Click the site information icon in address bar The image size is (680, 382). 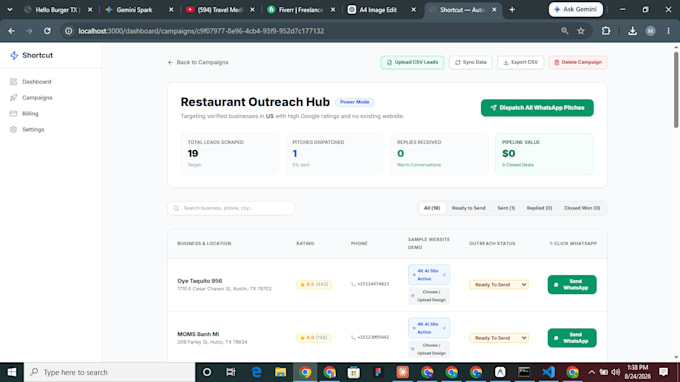click(69, 31)
